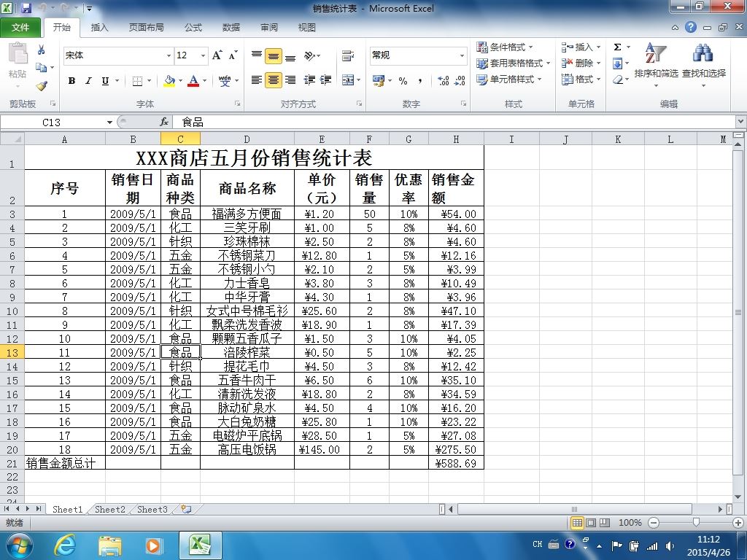Viewport: 747px width, 560px height.
Task: Click the phonetic guide wén icon
Action: coord(225,80)
